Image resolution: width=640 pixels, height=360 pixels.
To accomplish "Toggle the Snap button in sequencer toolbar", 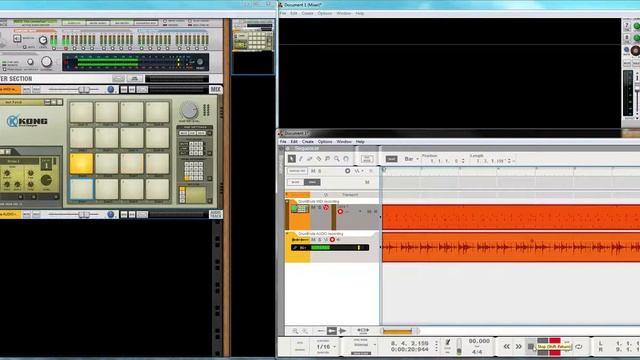I will (x=391, y=159).
